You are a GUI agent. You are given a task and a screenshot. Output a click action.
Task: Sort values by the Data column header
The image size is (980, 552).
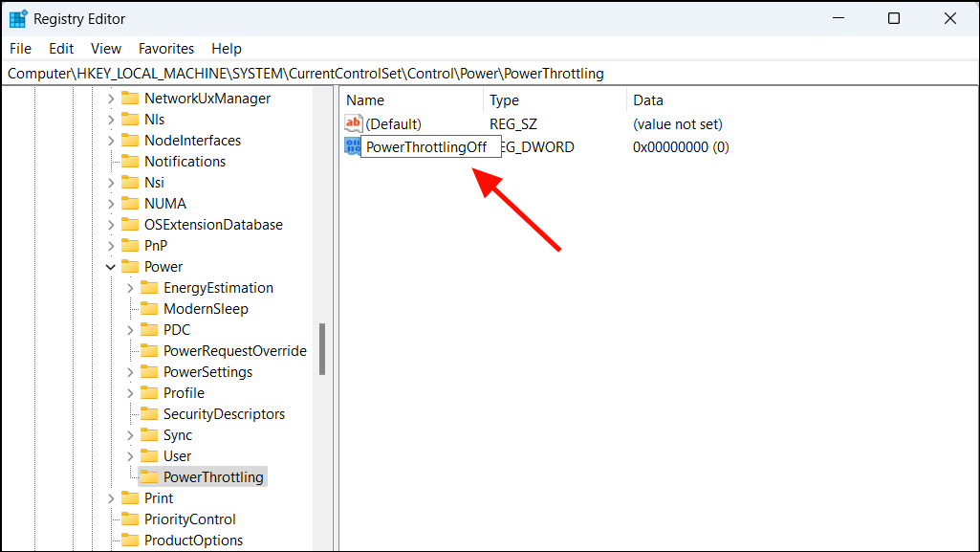point(647,99)
